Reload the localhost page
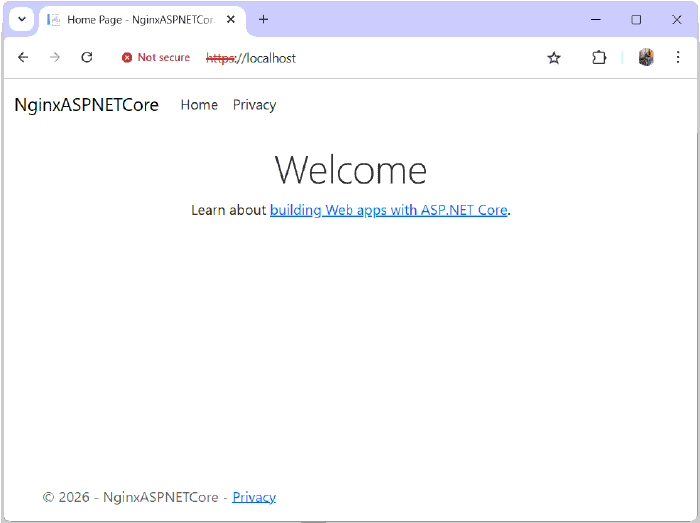Screen dimensions: 700x523 87,58
